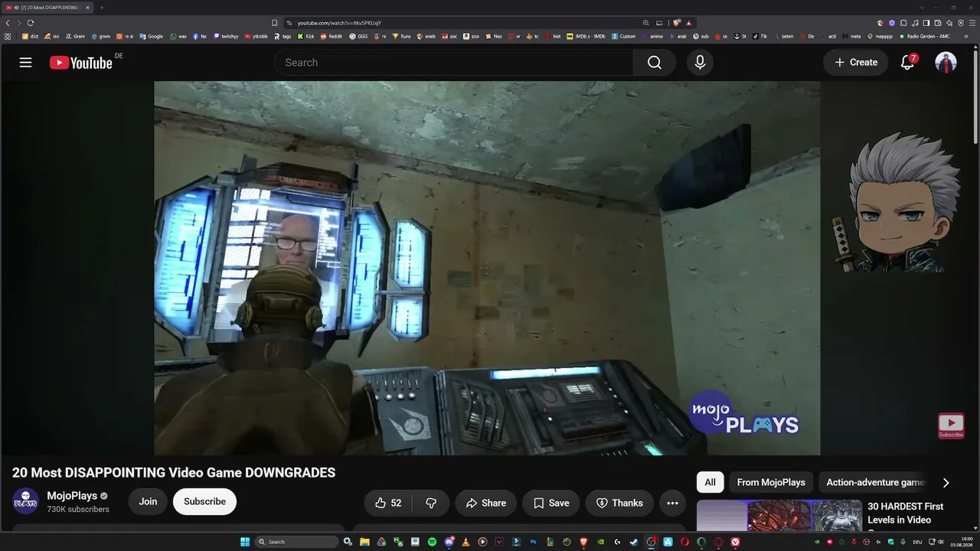Open the account avatar menu

946,63
